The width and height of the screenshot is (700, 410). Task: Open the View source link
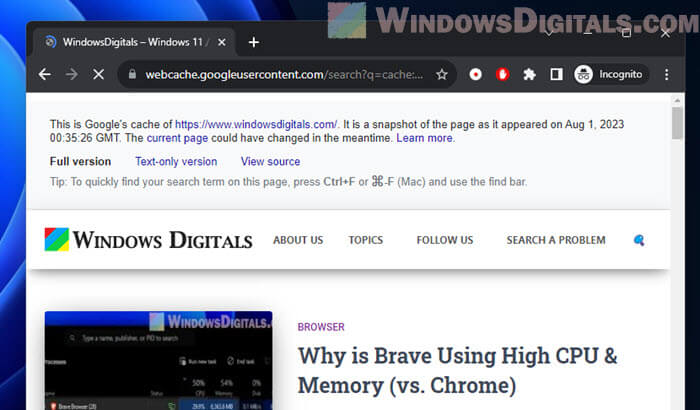(x=270, y=161)
